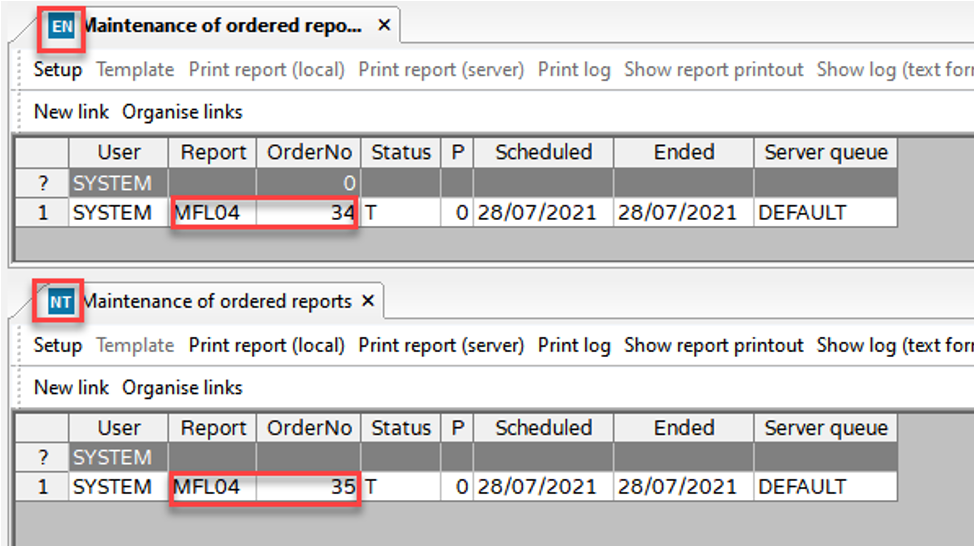Click the NT icon on lower tab
This screenshot has width=974, height=548.
62,301
